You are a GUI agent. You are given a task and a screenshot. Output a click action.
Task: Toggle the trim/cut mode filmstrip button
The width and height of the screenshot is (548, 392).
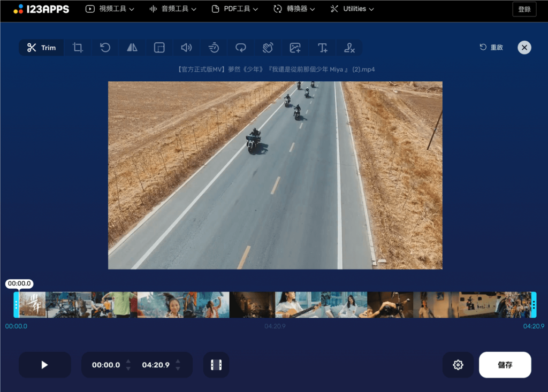click(216, 365)
